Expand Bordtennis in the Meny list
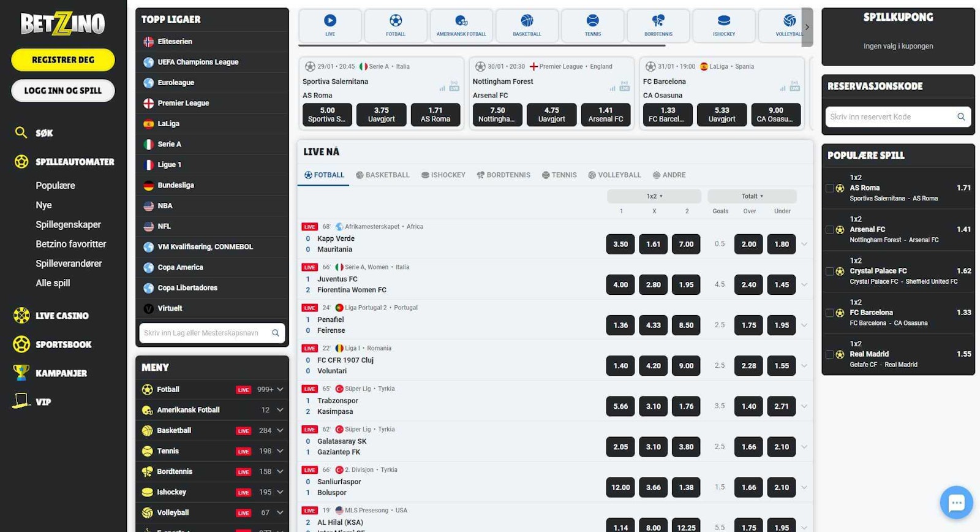This screenshot has height=532, width=980. point(280,471)
